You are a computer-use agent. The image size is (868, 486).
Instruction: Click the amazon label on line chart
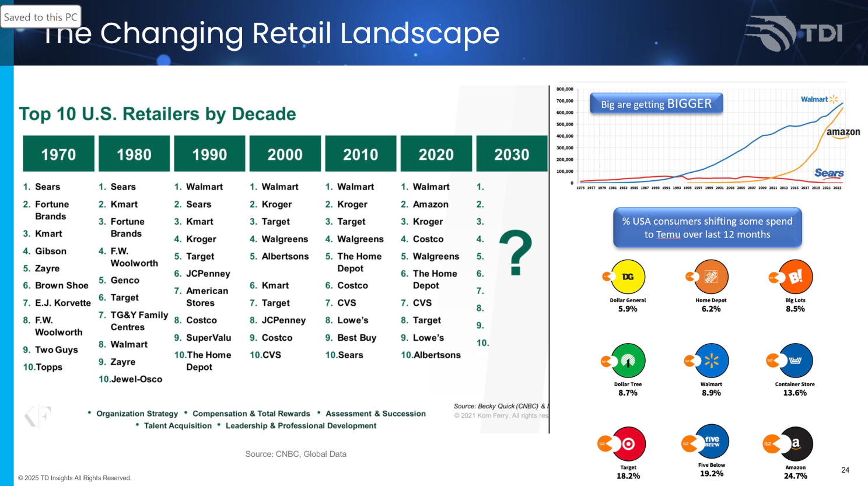[843, 132]
